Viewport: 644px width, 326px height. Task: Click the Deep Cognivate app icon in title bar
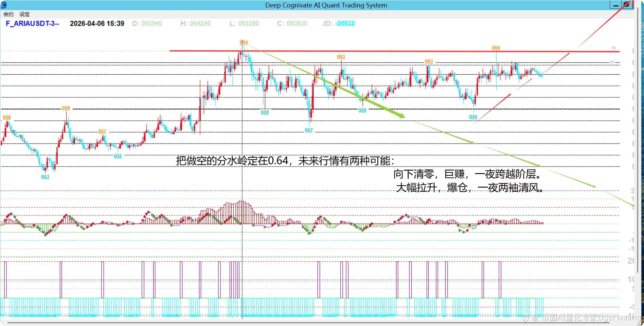(4, 5)
